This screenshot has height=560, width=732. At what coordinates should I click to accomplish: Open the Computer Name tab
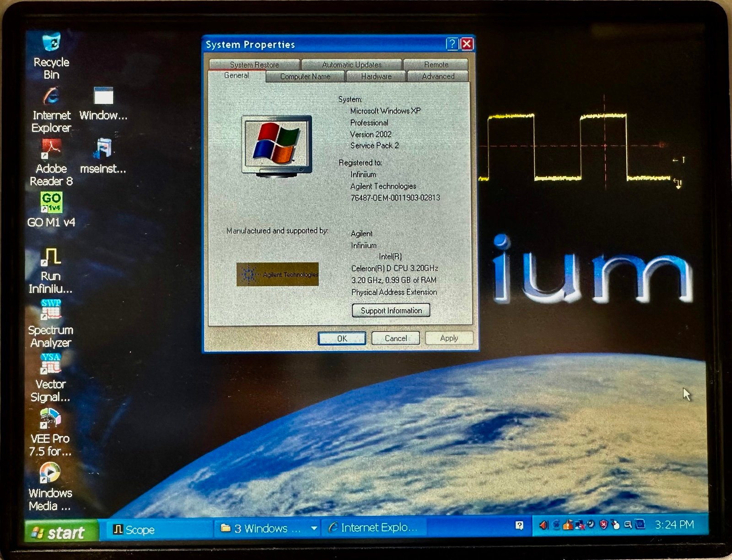point(305,76)
